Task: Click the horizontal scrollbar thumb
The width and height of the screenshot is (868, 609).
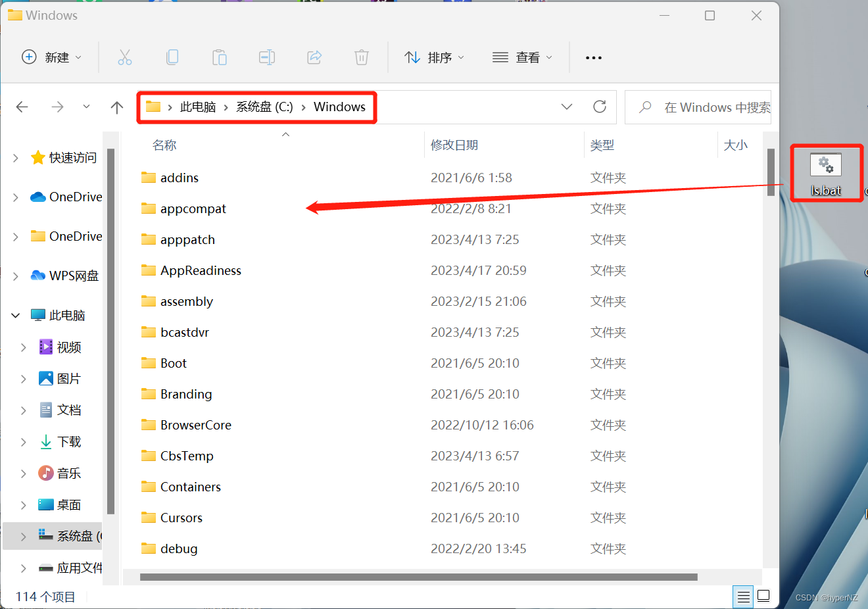Action: click(419, 577)
